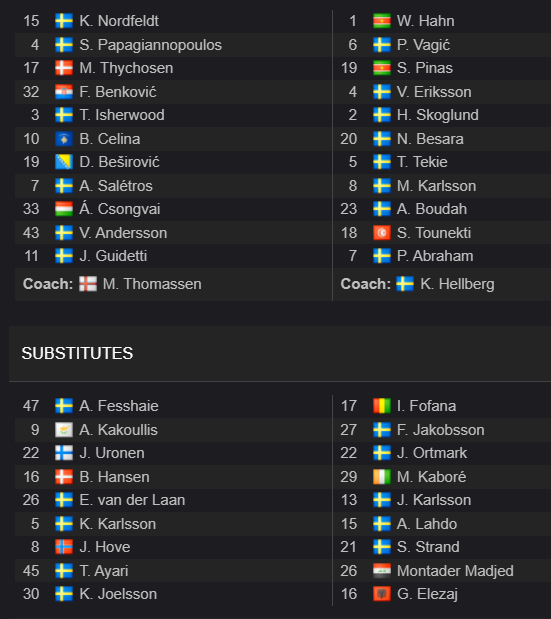Click the Iraqi flag next to Montader Madjed
551x619 pixels.
pos(382,570)
